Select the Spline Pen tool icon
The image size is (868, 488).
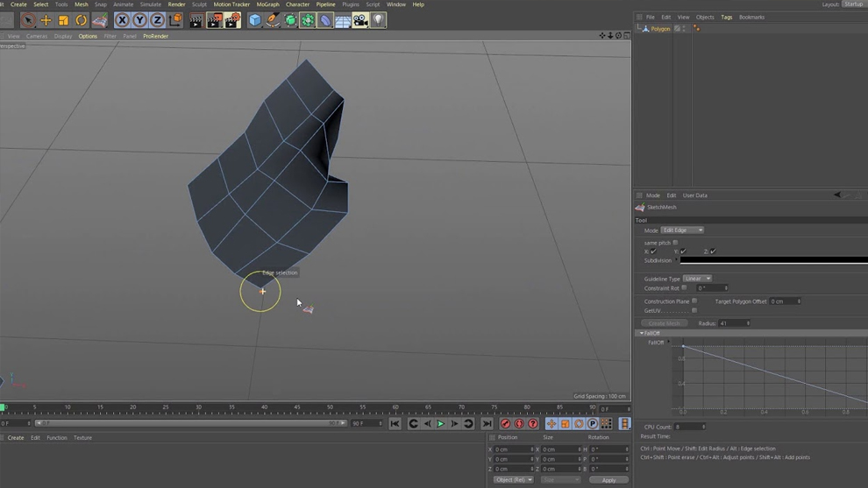(273, 20)
